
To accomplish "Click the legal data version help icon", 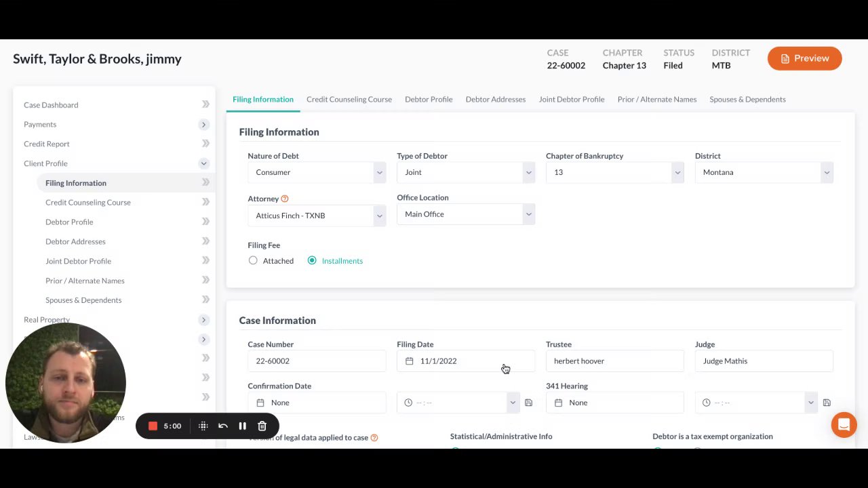I will (374, 438).
